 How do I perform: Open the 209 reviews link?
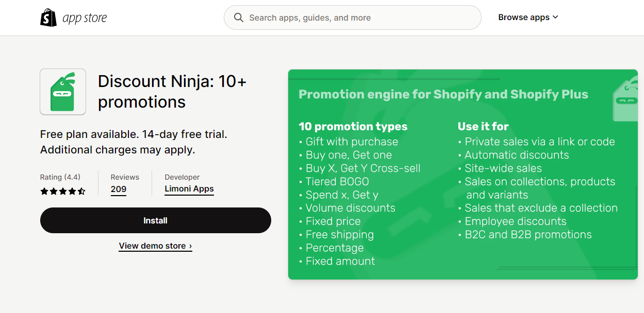[119, 189]
